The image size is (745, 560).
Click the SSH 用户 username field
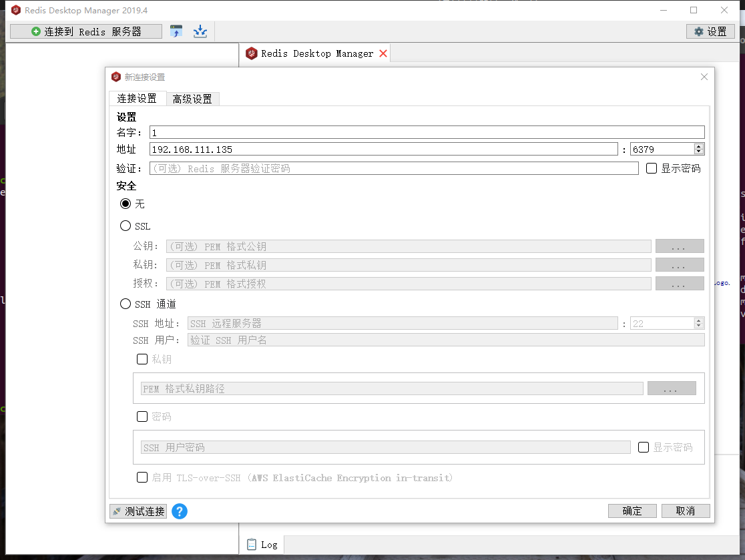pos(446,340)
